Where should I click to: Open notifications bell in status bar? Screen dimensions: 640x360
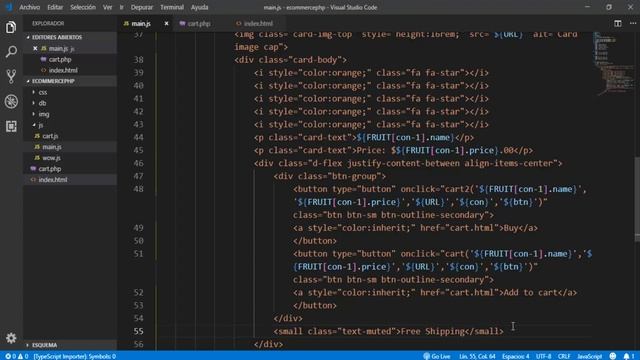click(629, 356)
